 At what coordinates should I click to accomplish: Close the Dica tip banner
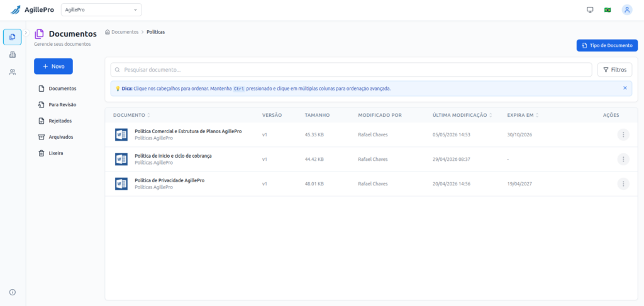[625, 88]
